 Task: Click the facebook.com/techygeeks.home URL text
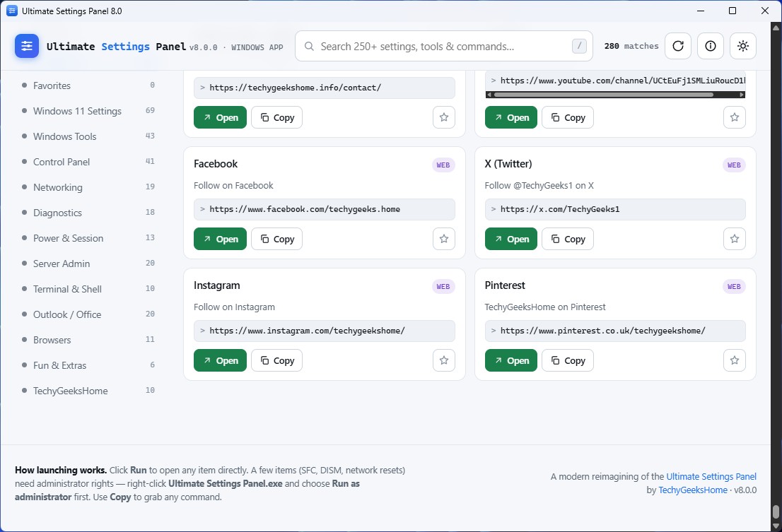point(305,209)
